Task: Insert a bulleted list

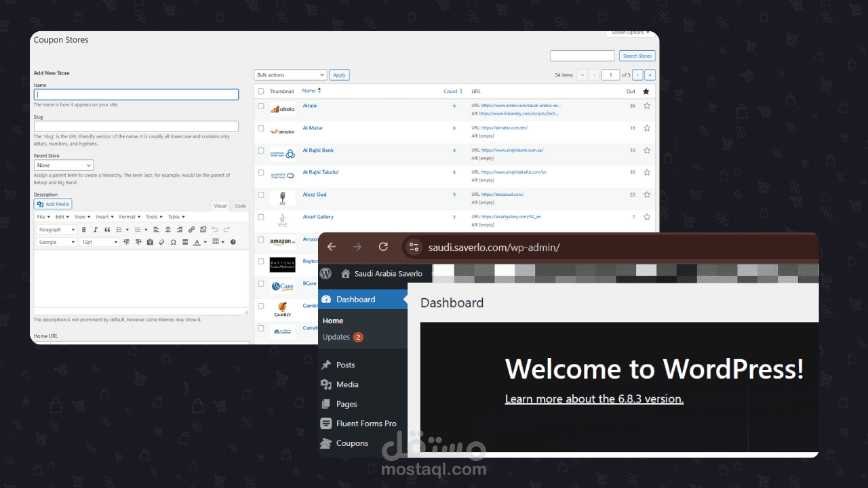Action: [119, 230]
